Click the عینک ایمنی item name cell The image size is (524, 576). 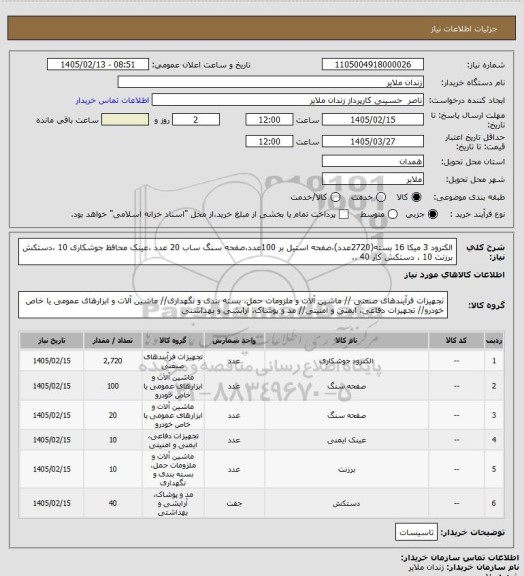point(346,440)
